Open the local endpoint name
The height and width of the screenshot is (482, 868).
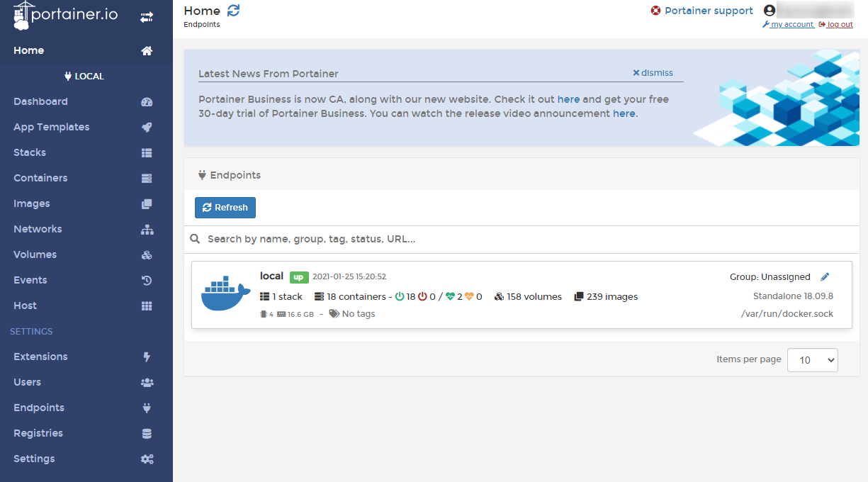tap(271, 276)
